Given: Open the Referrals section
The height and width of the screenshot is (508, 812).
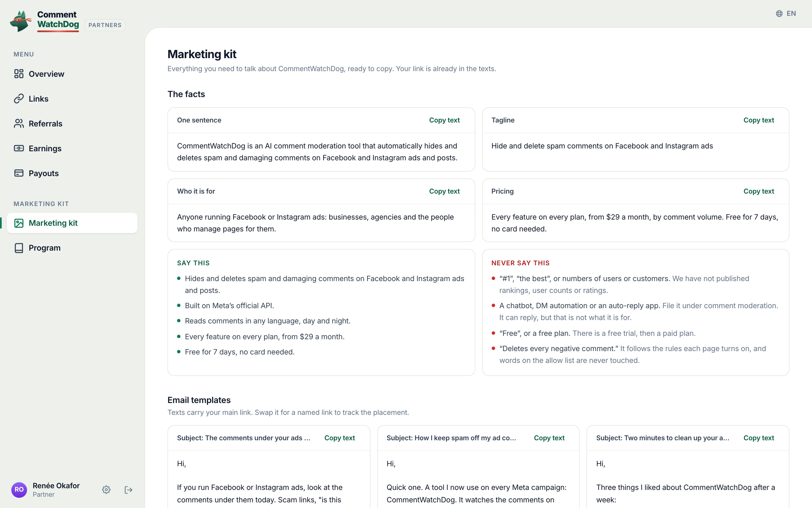Looking at the screenshot, I should click(x=72, y=124).
